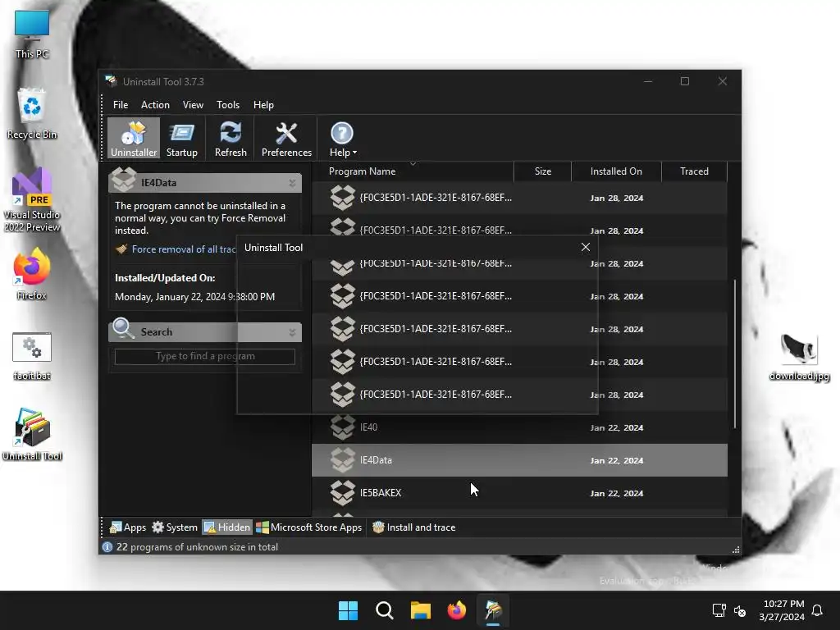Switch to the Apps tab
This screenshot has width=840, height=630.
(x=127, y=527)
